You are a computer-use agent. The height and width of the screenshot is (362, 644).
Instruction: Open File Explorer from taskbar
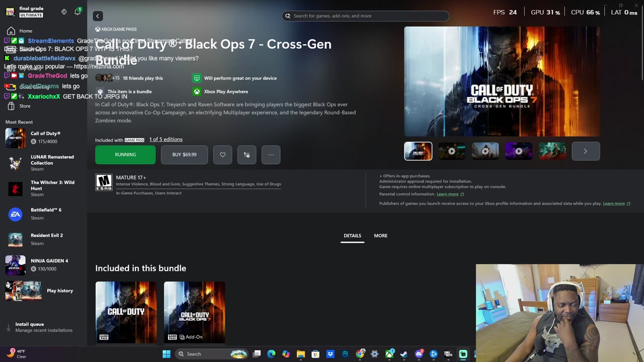click(301, 354)
